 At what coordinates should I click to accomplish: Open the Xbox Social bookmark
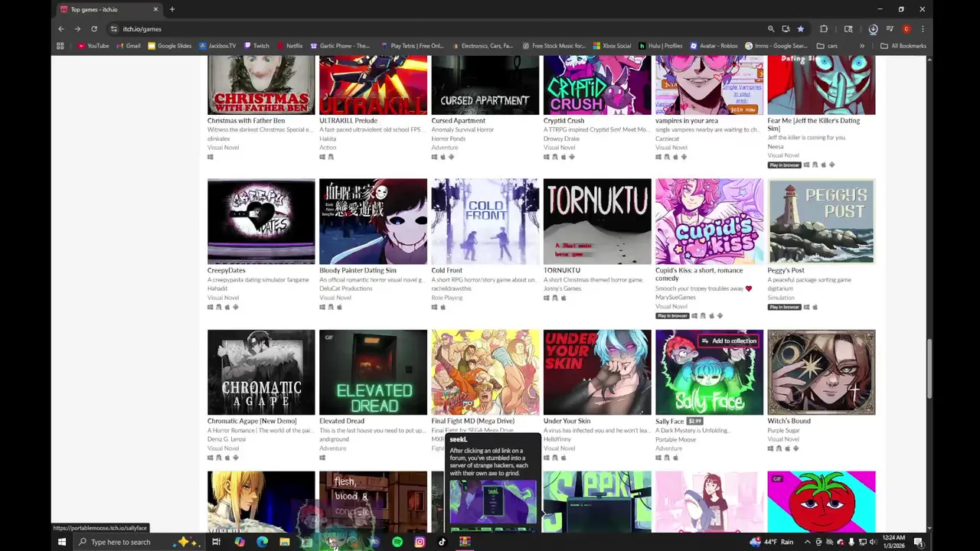[x=611, y=46]
